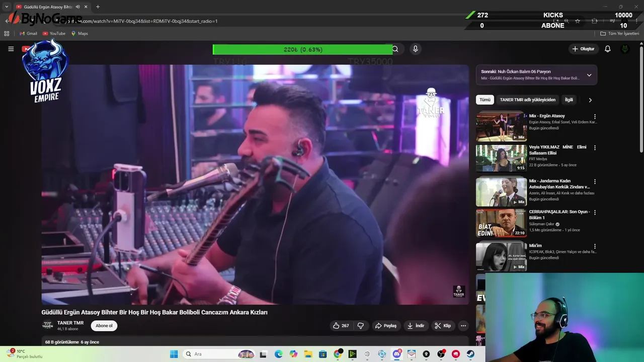Image resolution: width=644 pixels, height=362 pixels.
Task: Open the YouTube bookmark
Action: pos(54,34)
